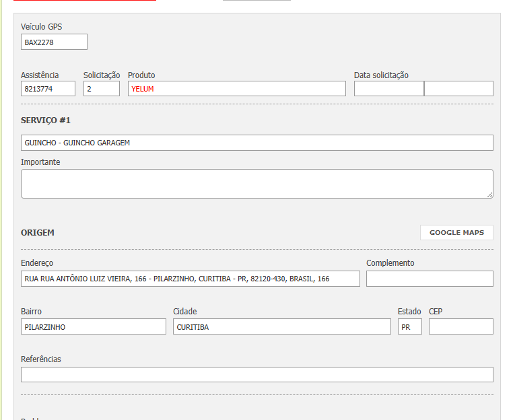513x420 pixels.
Task: Click the Produto field showing YELUM
Action: [x=236, y=89]
